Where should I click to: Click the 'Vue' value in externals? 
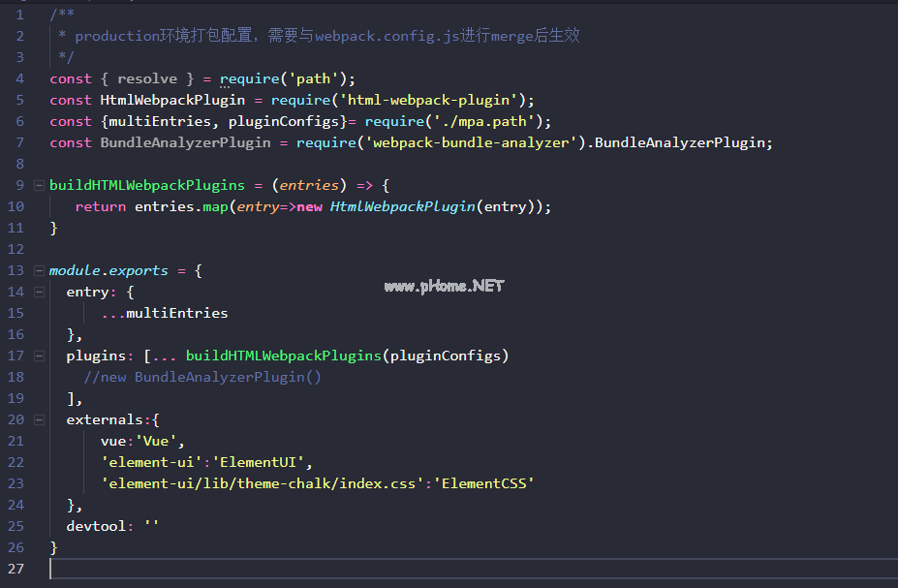pyautogui.click(x=155, y=441)
